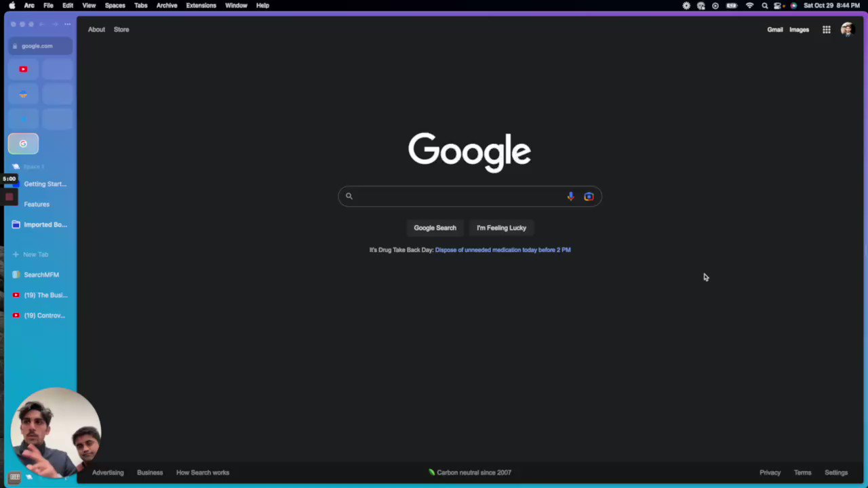Search by voice microphone icon
This screenshot has width=868, height=488.
[570, 197]
